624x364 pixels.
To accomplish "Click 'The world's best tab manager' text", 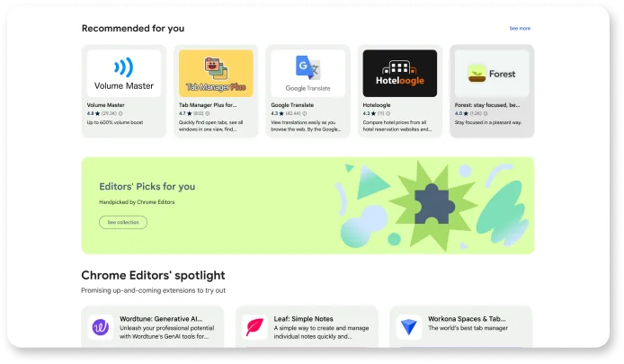I will (468, 328).
